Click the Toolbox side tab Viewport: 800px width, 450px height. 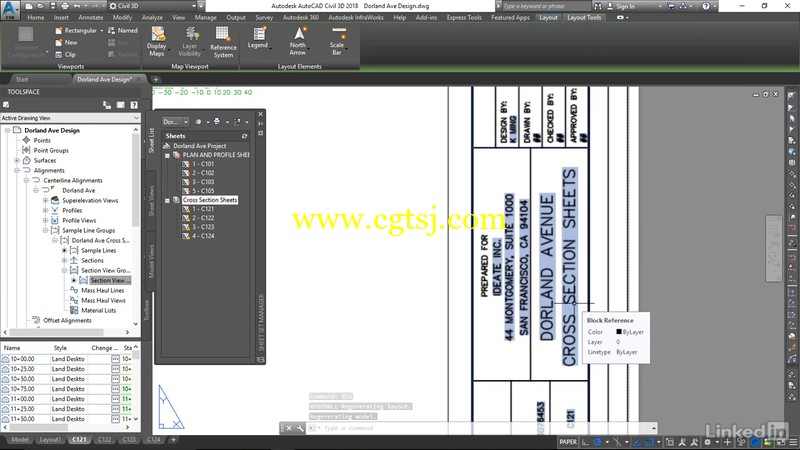tap(147, 310)
